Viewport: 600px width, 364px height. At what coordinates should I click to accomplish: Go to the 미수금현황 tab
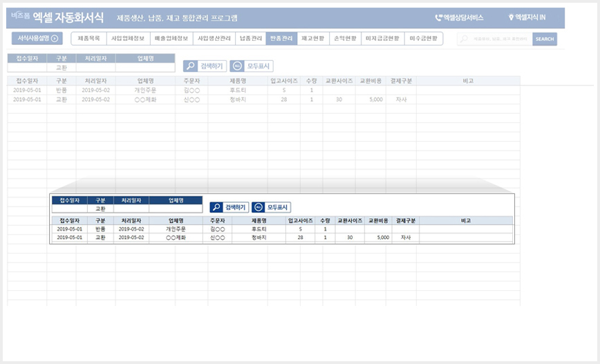tap(424, 39)
